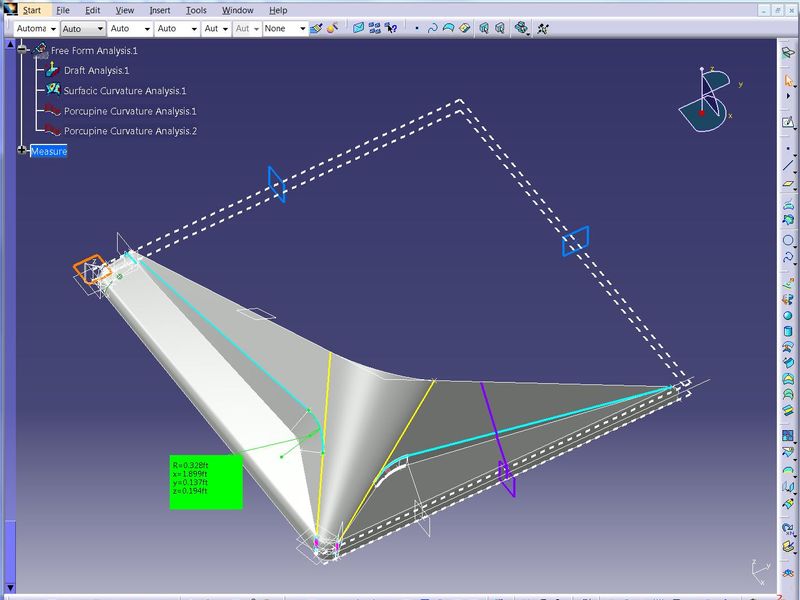Click the blue checkered Fill/grid icon in right toolbar
Screen dimensions: 800x600
click(788, 435)
